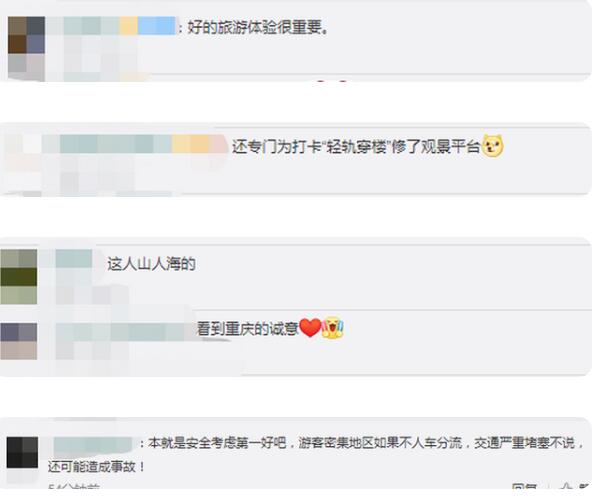Screen dimensions: 597x498
Task: Click the blurred username before "好的旅游体验很重要"
Action: (x=112, y=26)
